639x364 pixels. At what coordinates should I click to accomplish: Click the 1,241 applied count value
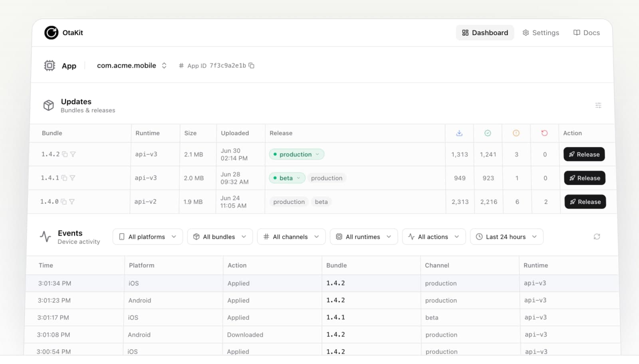[x=488, y=154]
